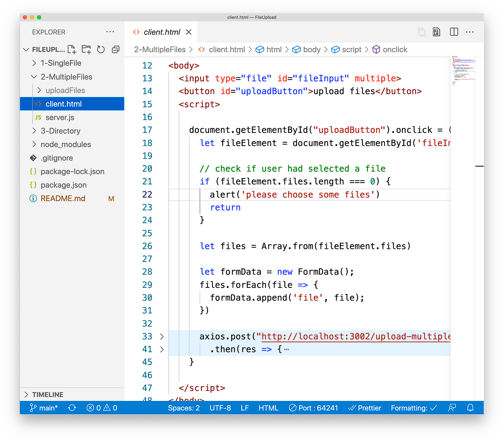Click the Port : 64241 status item
Image resolution: width=504 pixels, height=441 pixels.
314,408
